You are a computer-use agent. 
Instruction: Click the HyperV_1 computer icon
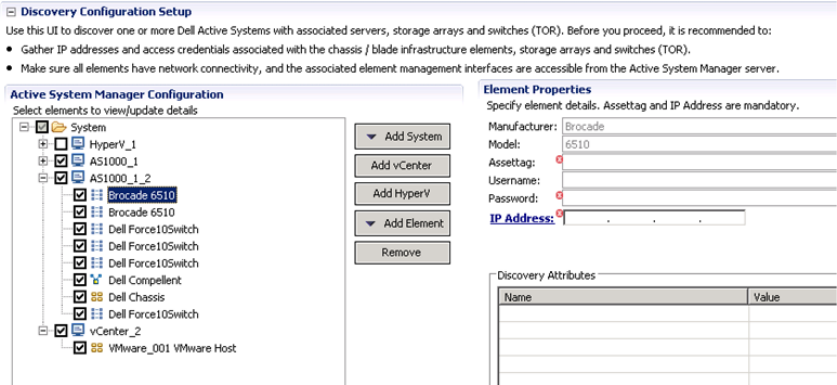(x=78, y=144)
